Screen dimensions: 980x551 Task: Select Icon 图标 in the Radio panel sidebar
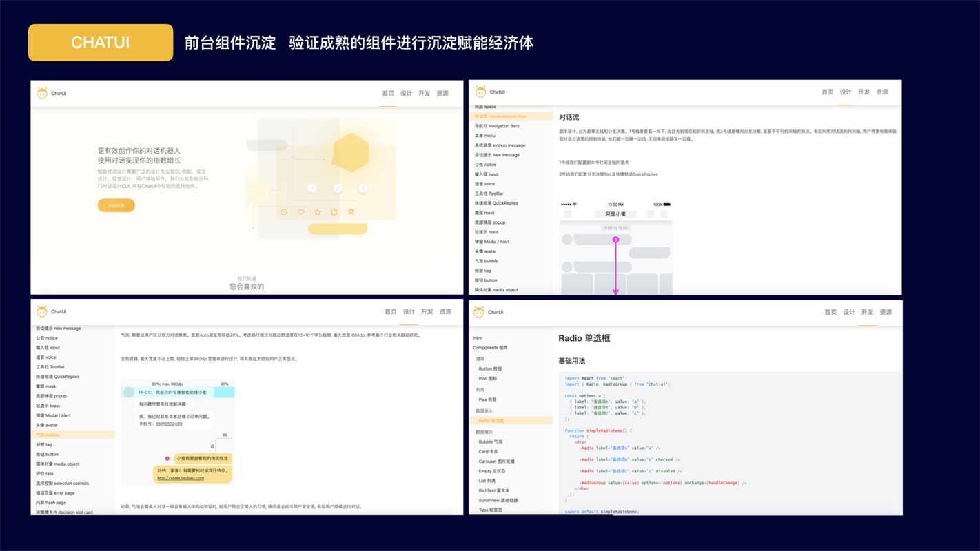(x=487, y=378)
